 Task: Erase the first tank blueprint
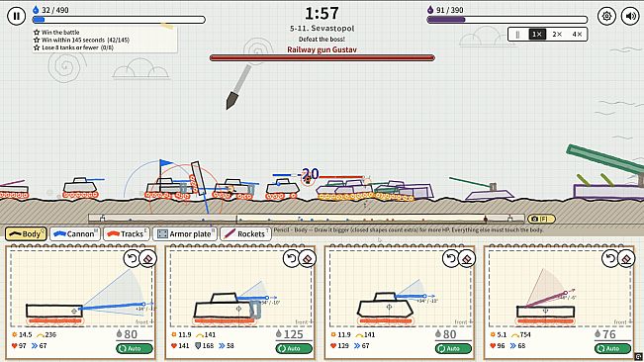148,258
